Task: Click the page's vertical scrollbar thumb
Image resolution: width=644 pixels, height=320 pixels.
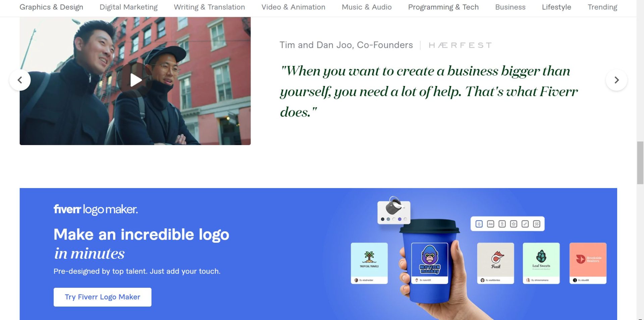Action: click(640, 163)
